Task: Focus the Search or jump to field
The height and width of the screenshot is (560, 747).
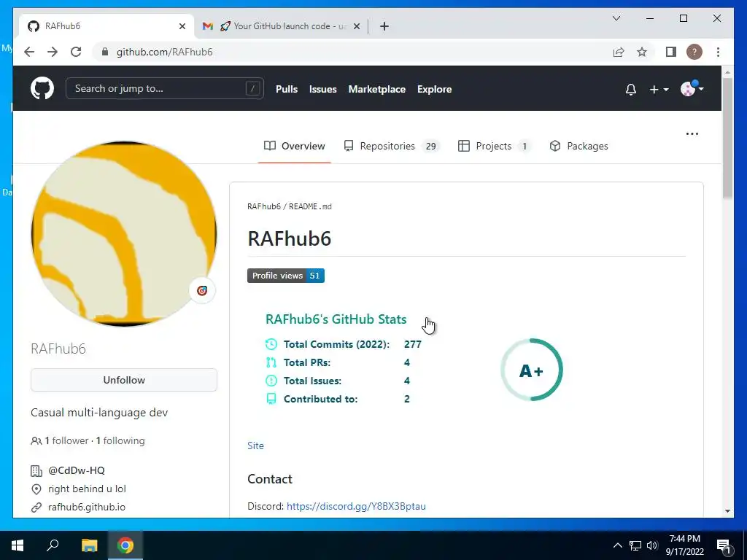Action: click(x=164, y=88)
